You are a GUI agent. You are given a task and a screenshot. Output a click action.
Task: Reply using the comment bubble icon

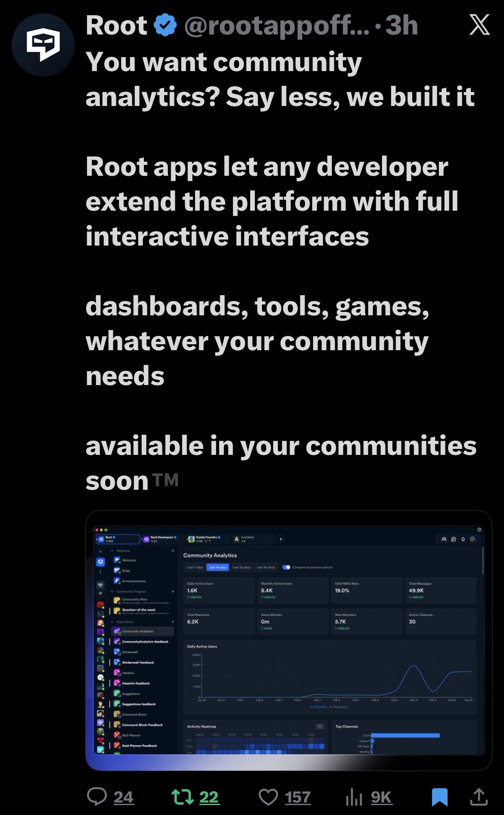pyautogui.click(x=97, y=797)
